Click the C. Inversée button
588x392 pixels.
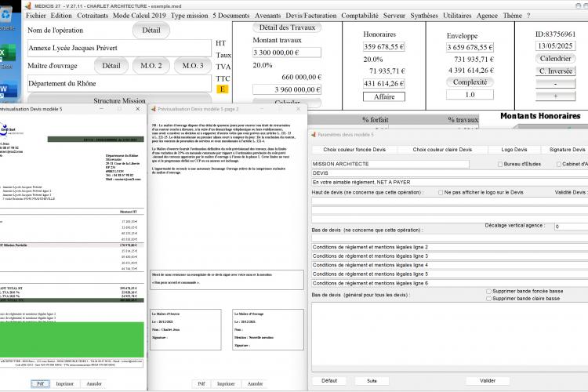pyautogui.click(x=555, y=71)
